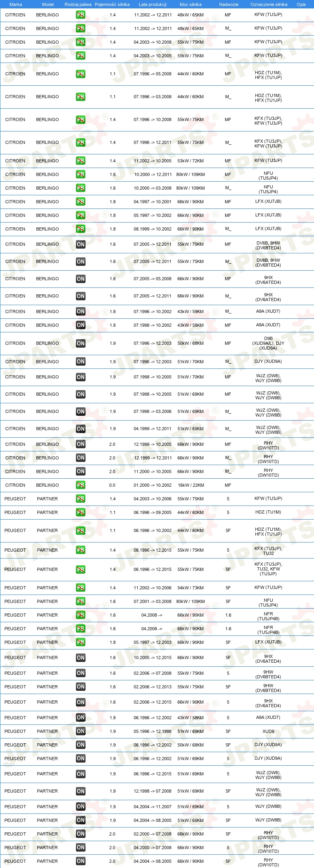This screenshot has height=868, width=314.
Task: Click PB icon in Berlingo 08.1999 -> 10.2002 row
Action: (81, 229)
